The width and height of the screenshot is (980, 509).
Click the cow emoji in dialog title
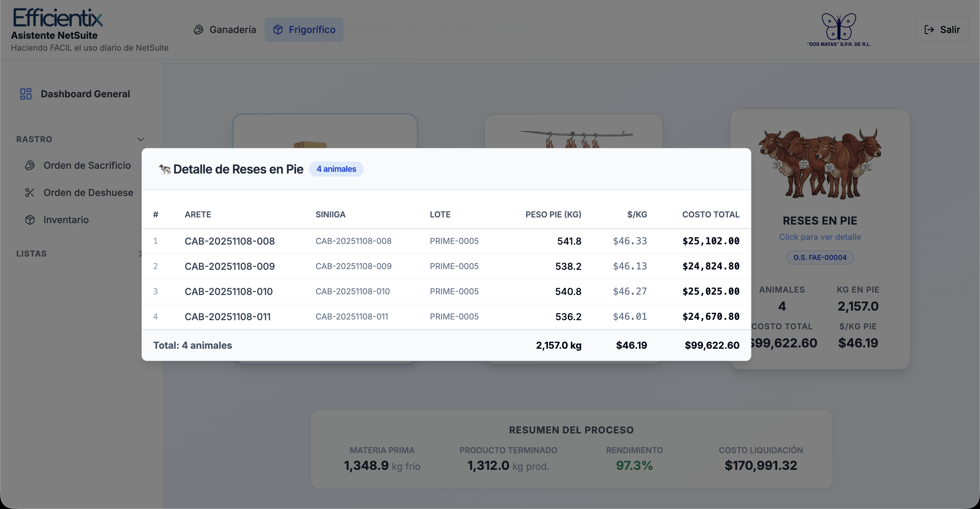point(164,169)
